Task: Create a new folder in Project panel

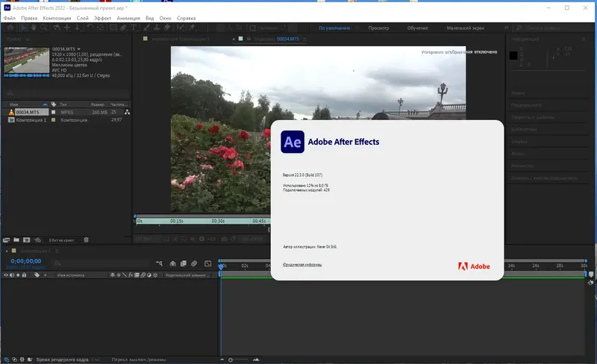Action: click(x=16, y=240)
